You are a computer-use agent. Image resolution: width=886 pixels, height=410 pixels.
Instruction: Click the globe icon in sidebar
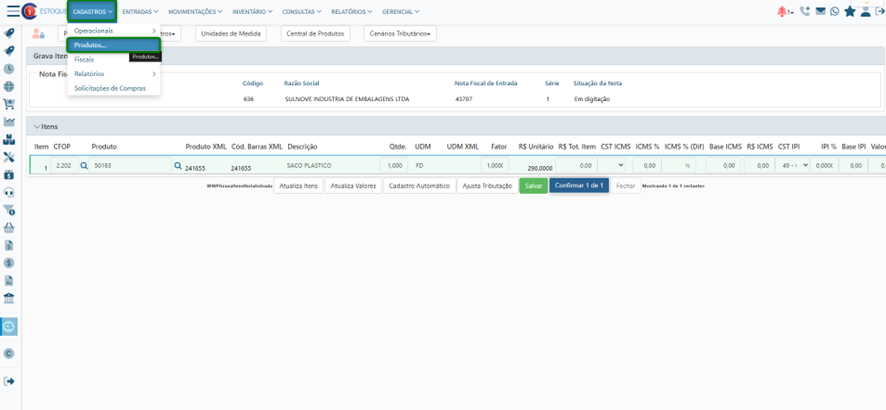[9, 87]
